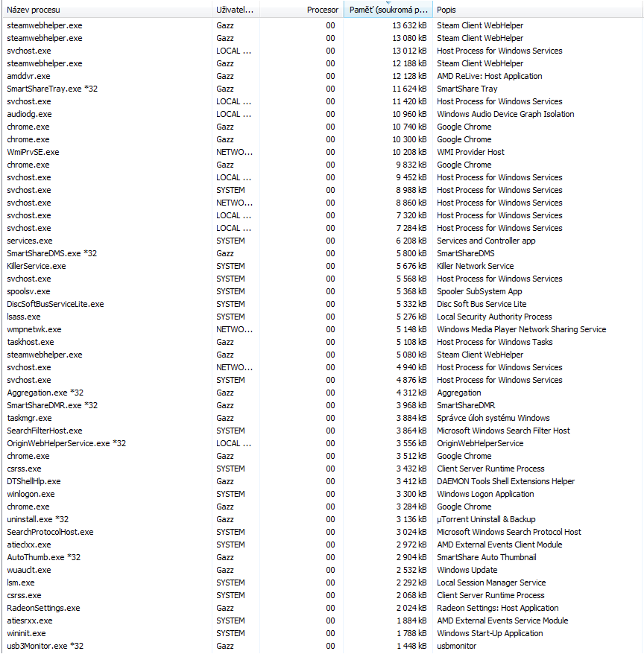Click the steamwebhelper.exe row using 13 080 kB

pyautogui.click(x=323, y=38)
